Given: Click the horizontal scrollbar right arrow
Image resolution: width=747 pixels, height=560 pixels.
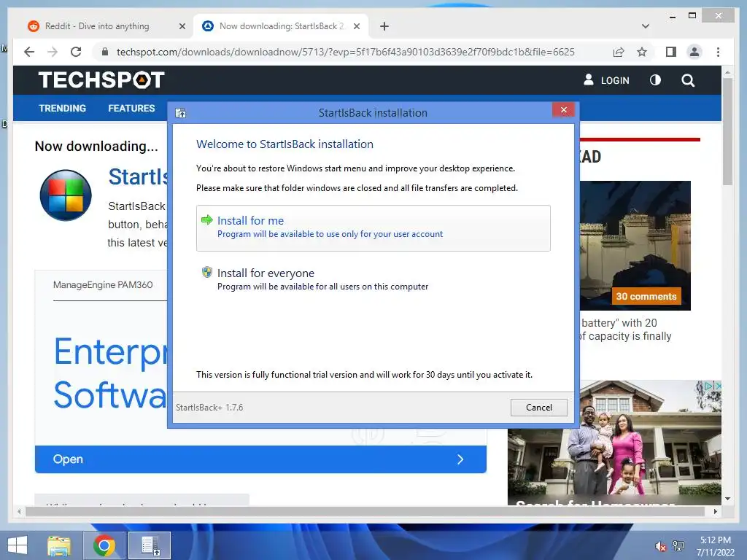Looking at the screenshot, I should [715, 511].
